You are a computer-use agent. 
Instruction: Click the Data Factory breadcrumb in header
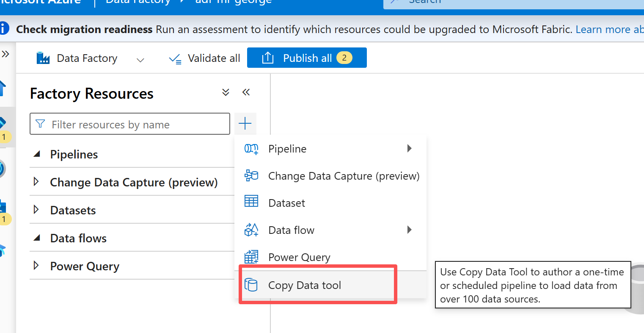[138, 2]
